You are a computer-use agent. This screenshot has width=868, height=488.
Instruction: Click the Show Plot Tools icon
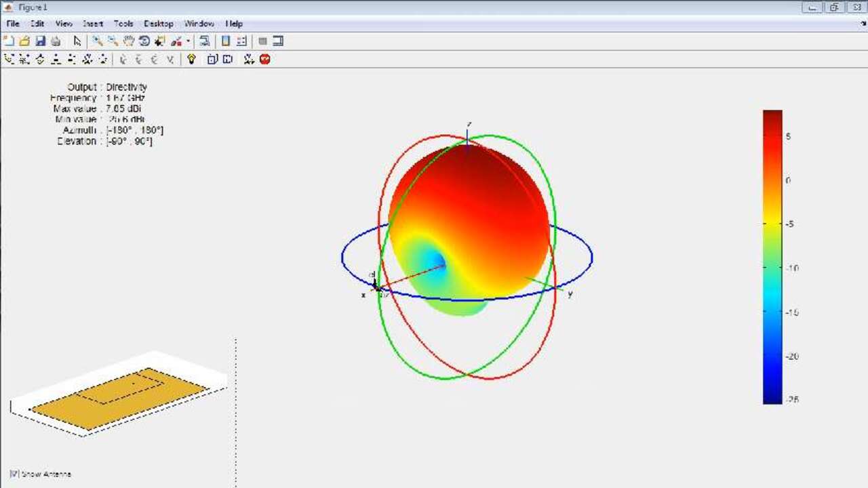(278, 41)
